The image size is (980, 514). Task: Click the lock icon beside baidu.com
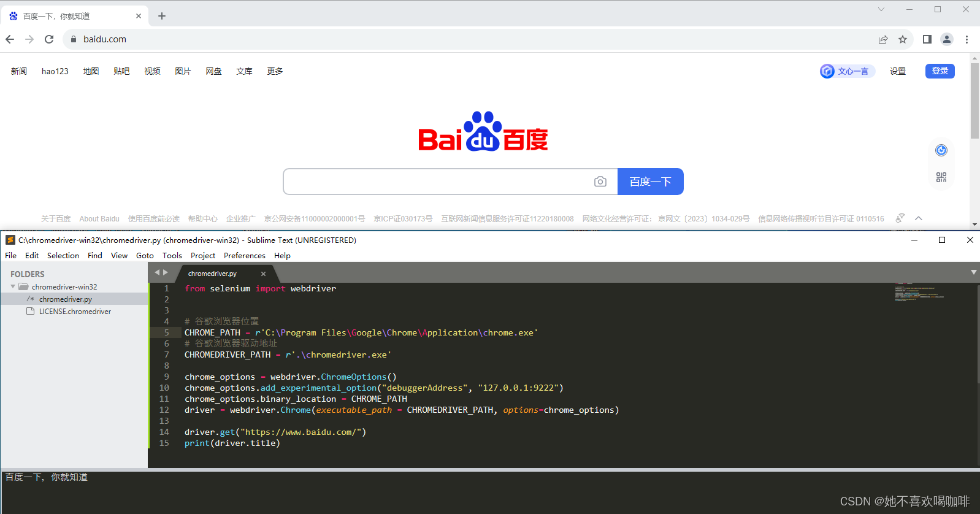[x=74, y=39]
